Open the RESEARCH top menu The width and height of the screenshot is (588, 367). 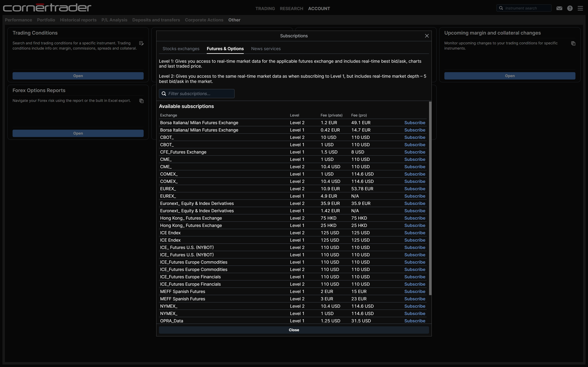(291, 9)
